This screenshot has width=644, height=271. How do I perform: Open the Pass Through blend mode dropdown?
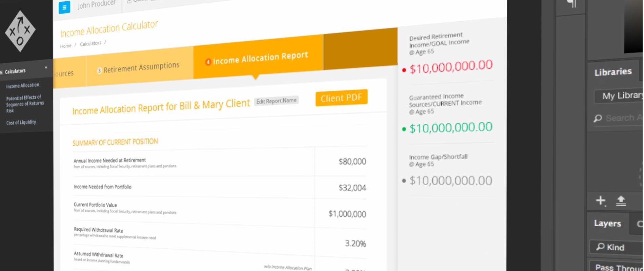617,267
